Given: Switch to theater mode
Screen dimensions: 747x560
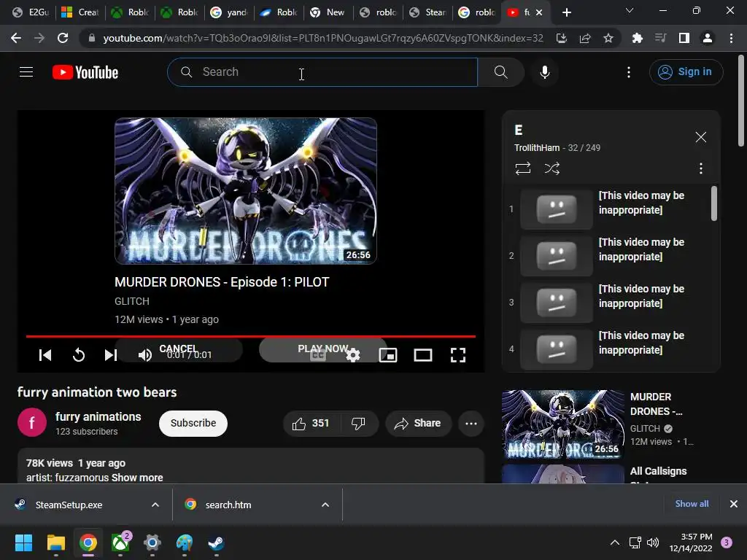Looking at the screenshot, I should click(x=422, y=355).
